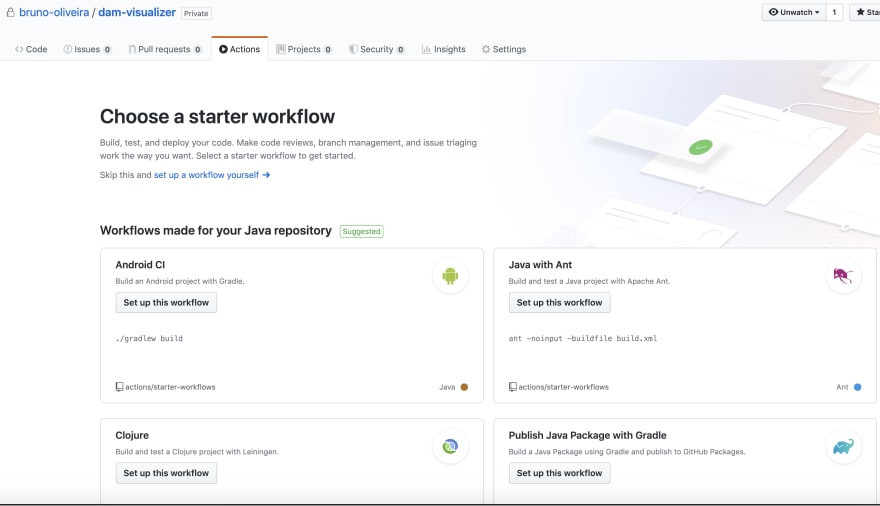The image size is (880, 506).
Task: Click the Issues circle icon
Action: [68, 49]
